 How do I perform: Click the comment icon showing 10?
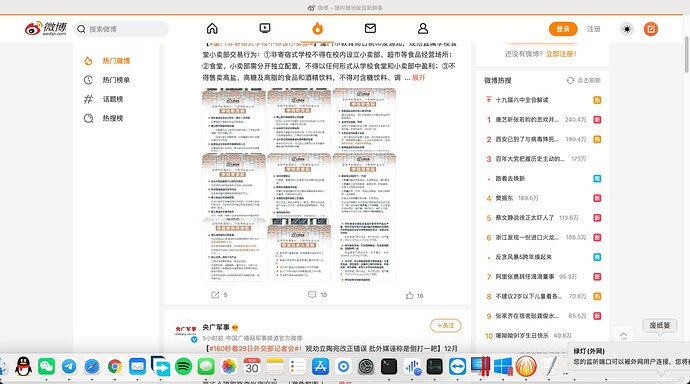click(312, 295)
